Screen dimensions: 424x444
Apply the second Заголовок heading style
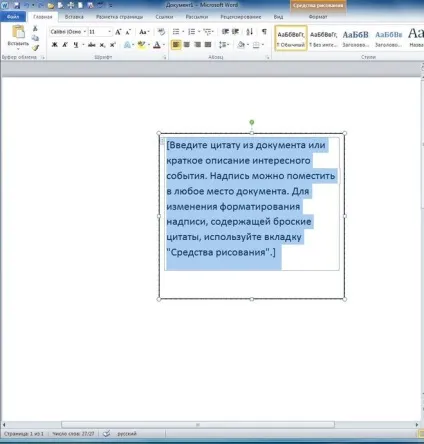pos(389,38)
